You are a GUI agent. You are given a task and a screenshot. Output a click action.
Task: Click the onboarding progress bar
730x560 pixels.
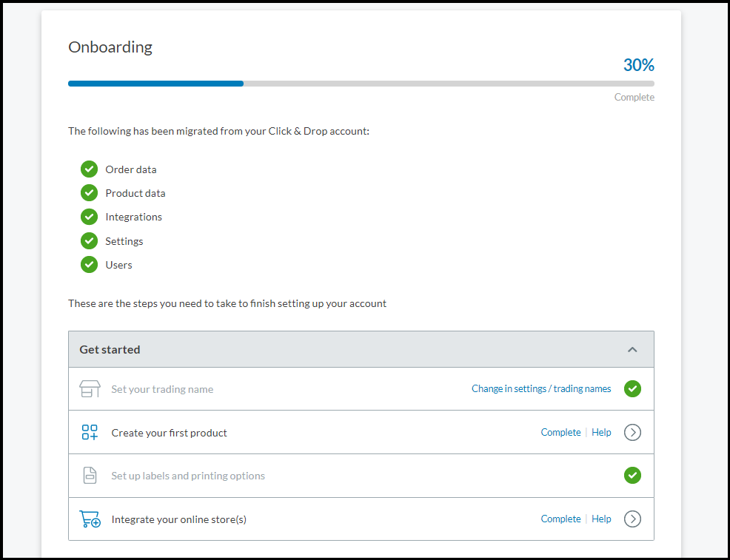361,84
